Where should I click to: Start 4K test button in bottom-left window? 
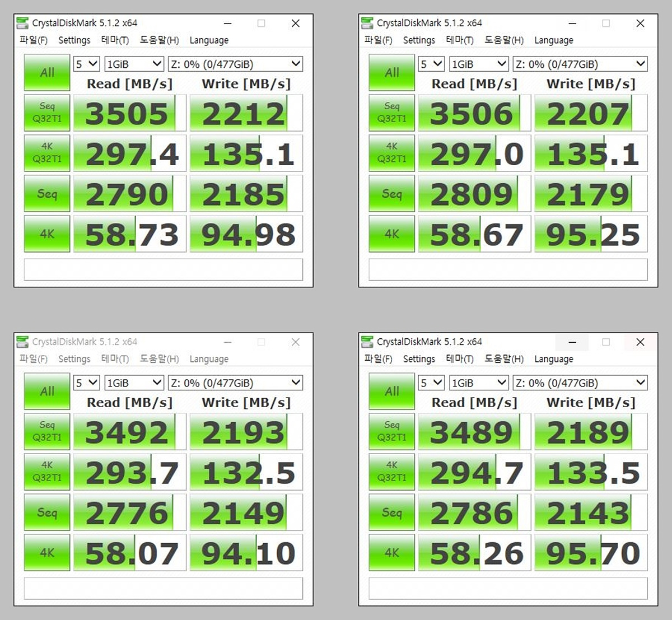click(x=47, y=552)
